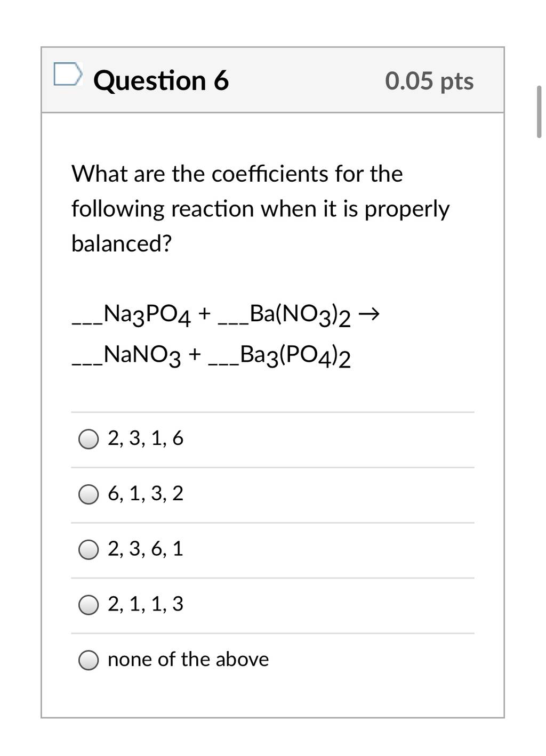
Task: Click the Question 6 heading
Action: 161,80
